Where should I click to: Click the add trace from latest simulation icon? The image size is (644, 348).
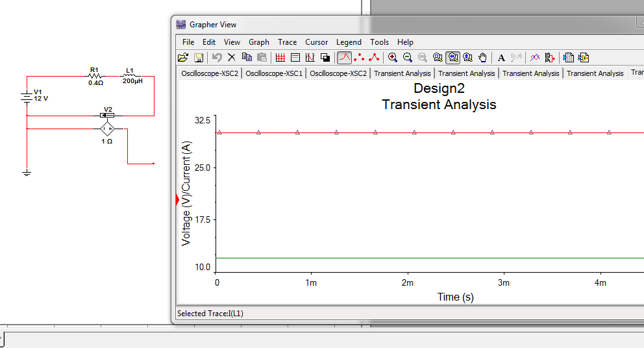(x=549, y=58)
